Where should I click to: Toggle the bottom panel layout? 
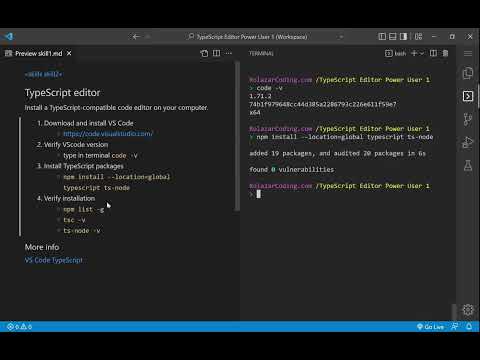[x=393, y=36]
